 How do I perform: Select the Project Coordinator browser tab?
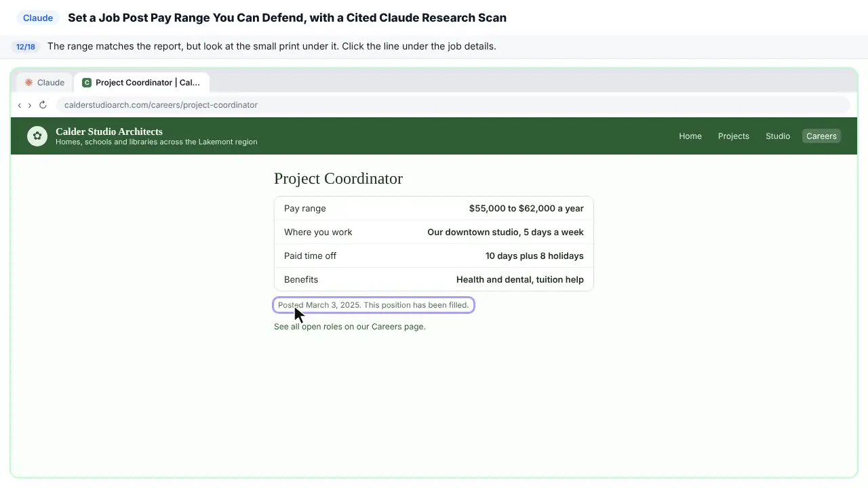coord(142,83)
